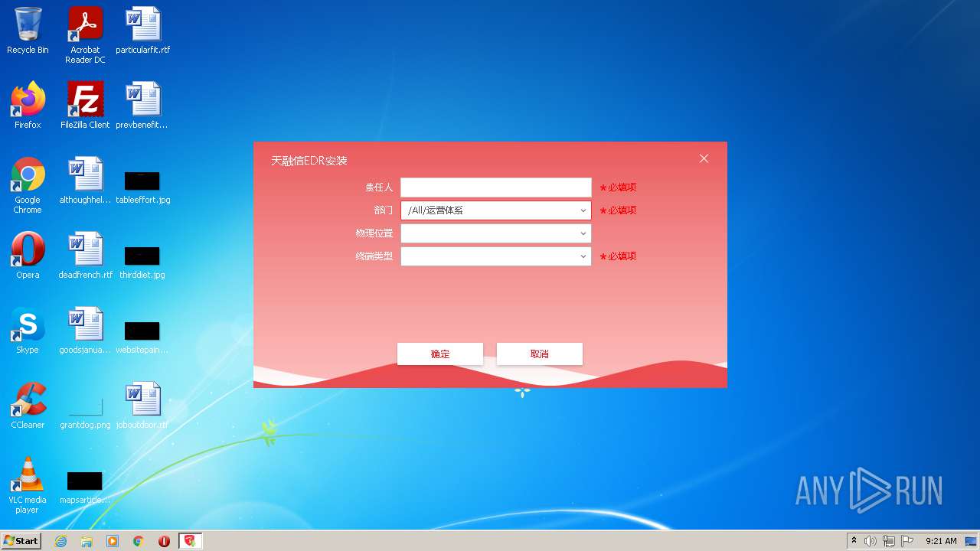Select the tableeffort.jpg image file
Viewport: 980px width, 551px height.
pyautogui.click(x=142, y=187)
